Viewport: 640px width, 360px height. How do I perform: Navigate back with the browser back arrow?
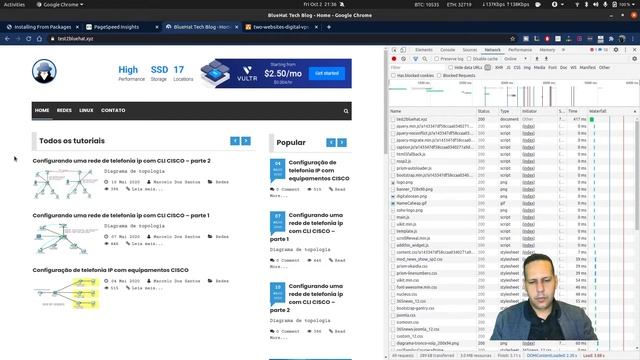click(7, 39)
